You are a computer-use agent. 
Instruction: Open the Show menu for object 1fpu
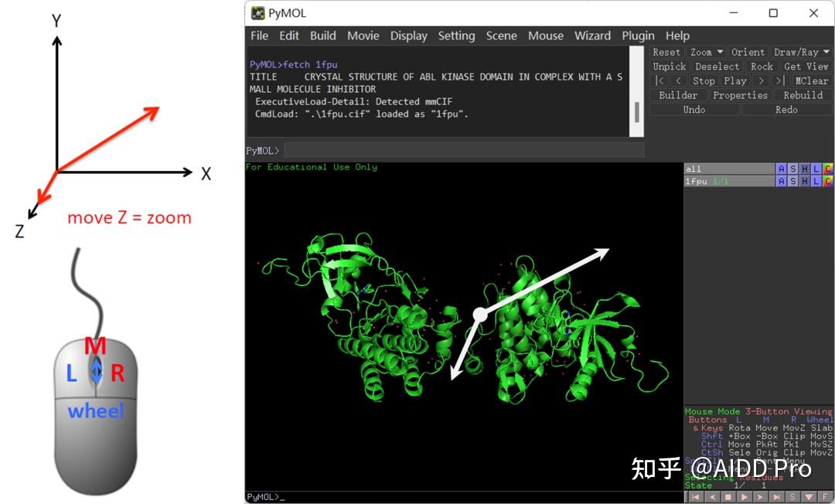point(793,181)
